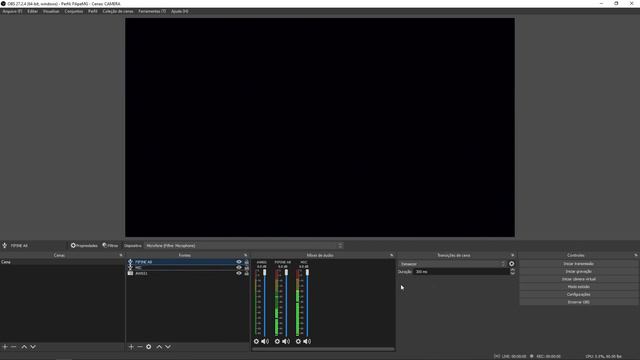Toggle lock on the third source
This screenshot has height=360, width=640.
[x=247, y=273]
